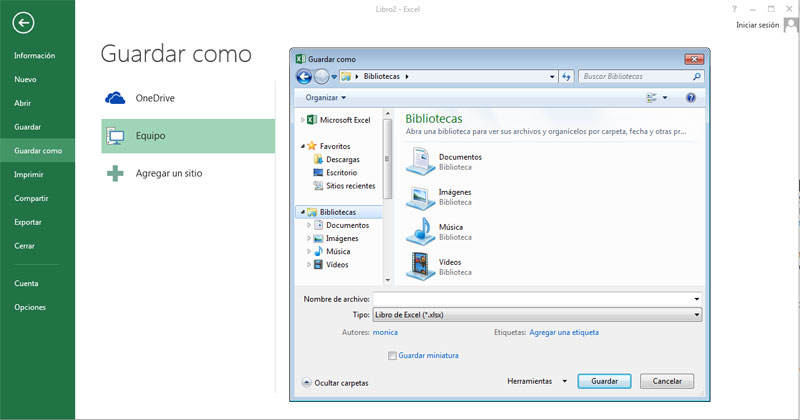800x420 pixels.
Task: Open the Imágenes library large icon
Action: pyautogui.click(x=420, y=197)
